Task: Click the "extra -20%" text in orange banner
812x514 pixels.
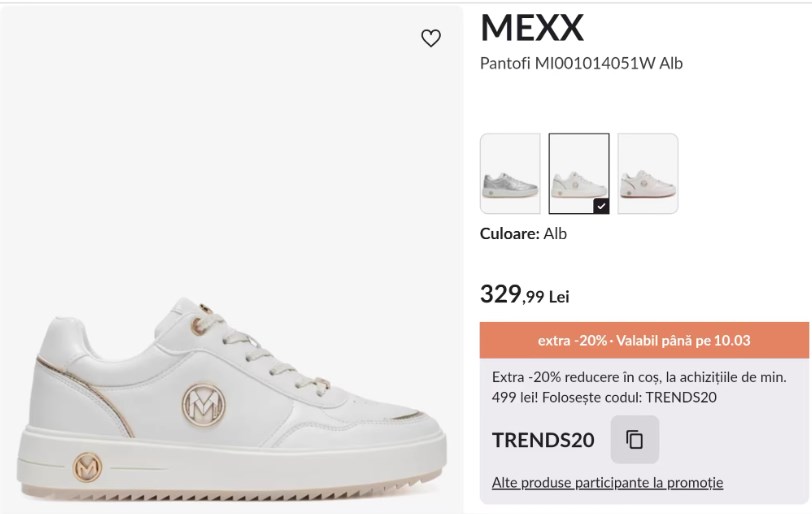Action: point(572,340)
